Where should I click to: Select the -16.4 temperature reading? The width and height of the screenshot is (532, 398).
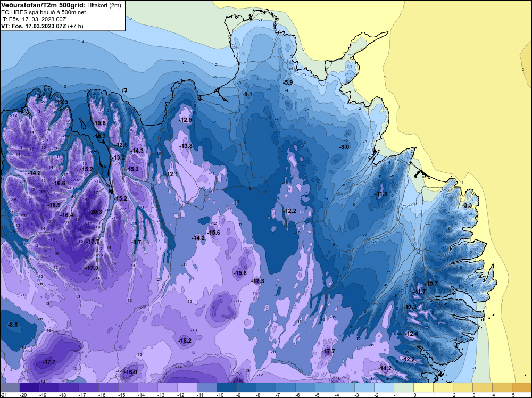click(x=66, y=215)
